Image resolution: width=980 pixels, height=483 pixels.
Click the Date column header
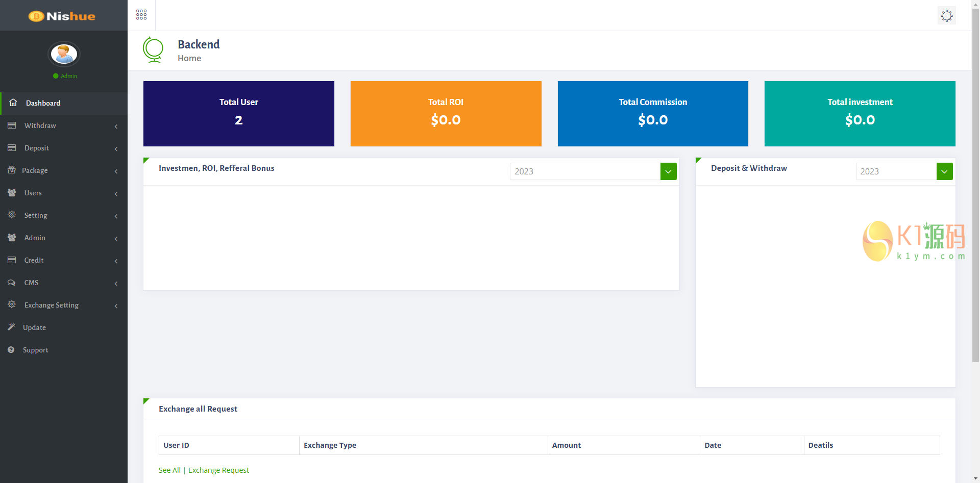pyautogui.click(x=752, y=445)
